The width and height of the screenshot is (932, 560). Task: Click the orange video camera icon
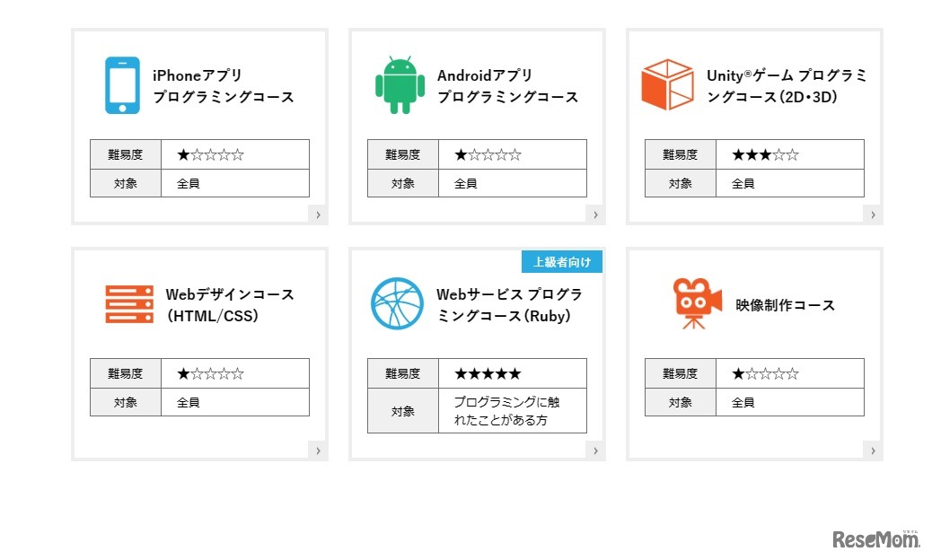(697, 303)
